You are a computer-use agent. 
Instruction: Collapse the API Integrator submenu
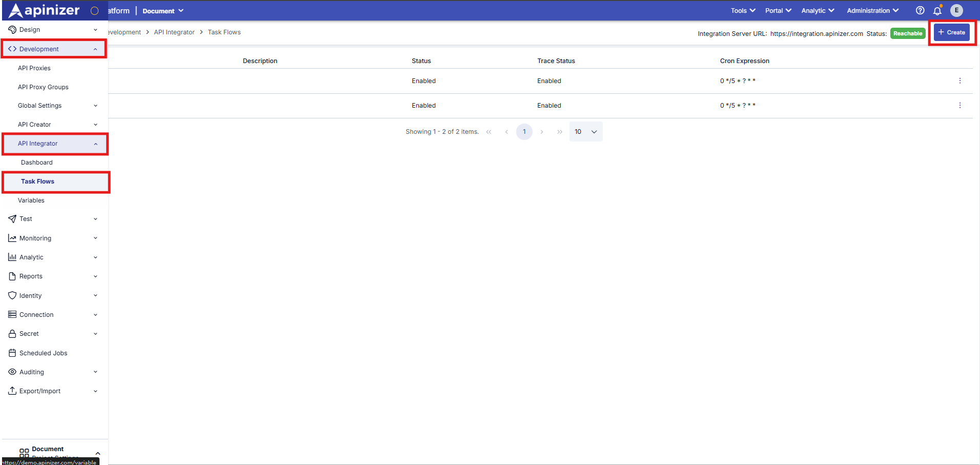click(95, 144)
